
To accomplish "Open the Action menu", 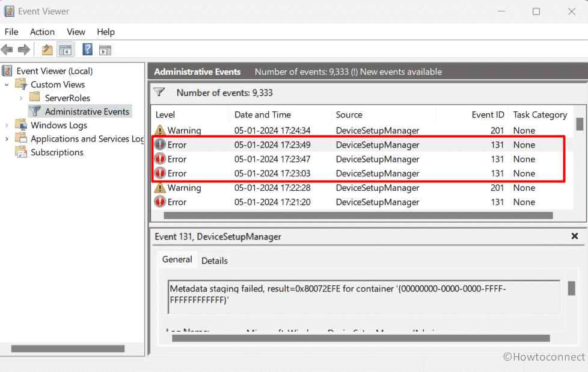I will tap(42, 32).
